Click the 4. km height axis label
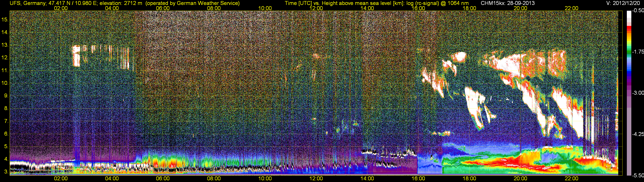Screen dimensions: 644x182 click(6, 159)
